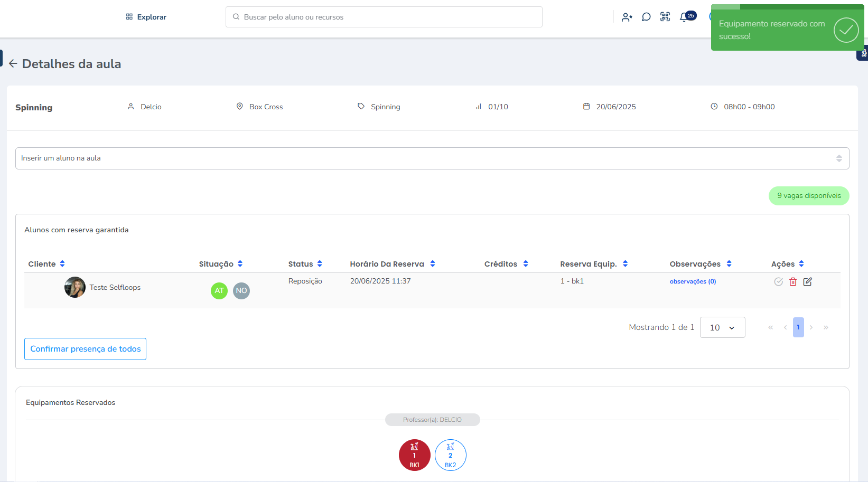Open the add user icon in header
This screenshot has width=868, height=482.
[x=627, y=17]
